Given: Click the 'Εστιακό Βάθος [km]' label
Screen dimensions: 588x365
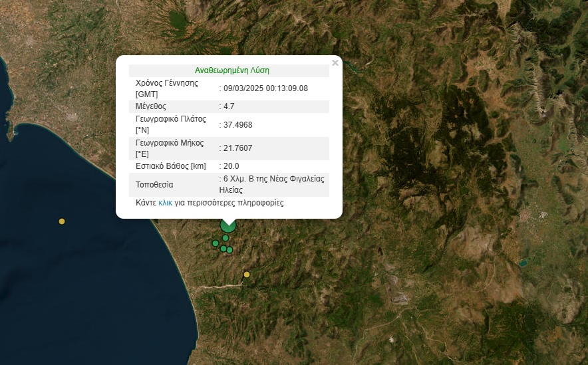Looking at the screenshot, I should click(171, 166).
